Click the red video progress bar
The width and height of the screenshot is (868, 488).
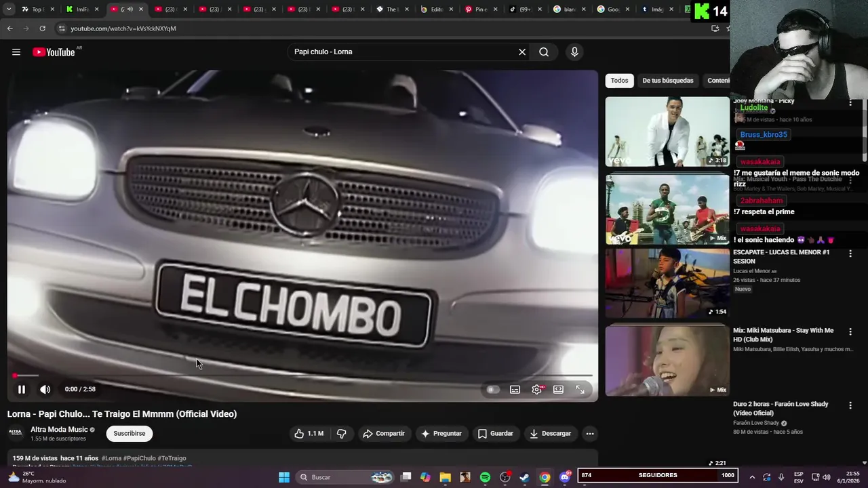pos(302,375)
